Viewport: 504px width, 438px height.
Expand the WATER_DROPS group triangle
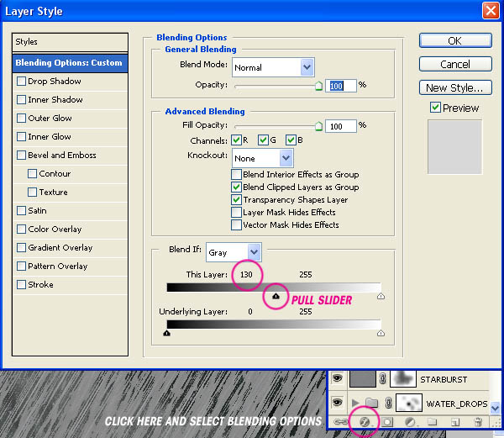(355, 403)
